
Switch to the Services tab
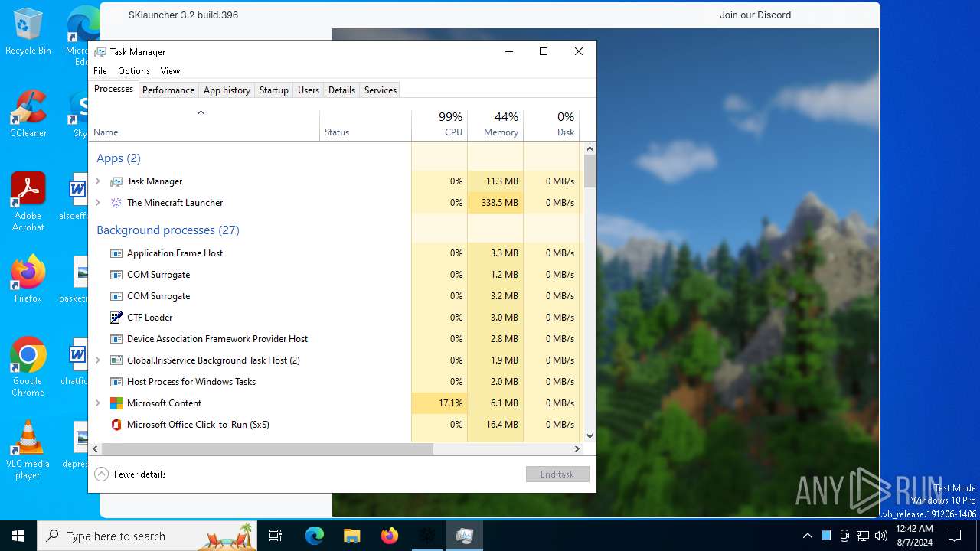[x=381, y=90]
